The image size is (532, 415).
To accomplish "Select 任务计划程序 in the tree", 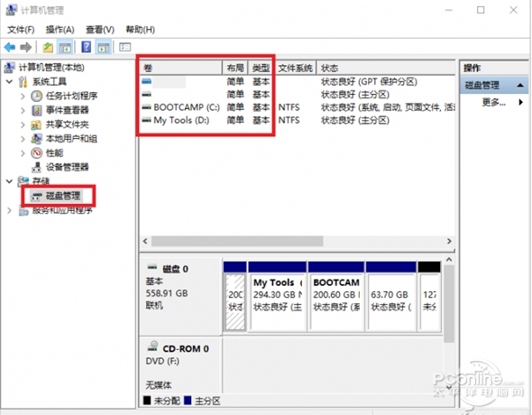I will [x=71, y=96].
